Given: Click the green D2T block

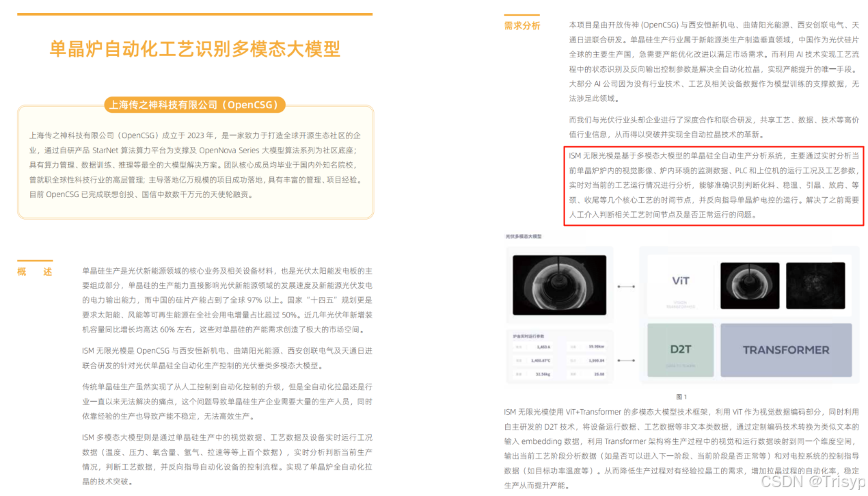Looking at the screenshot, I should [x=681, y=350].
